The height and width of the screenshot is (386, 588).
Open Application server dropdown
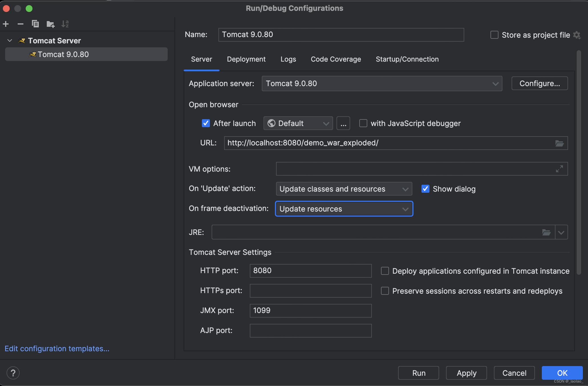382,84
